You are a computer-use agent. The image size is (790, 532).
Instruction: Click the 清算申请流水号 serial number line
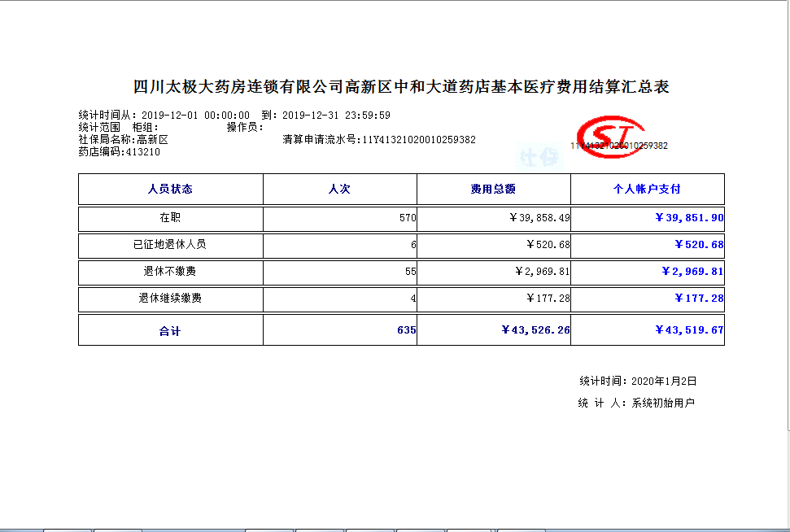click(379, 140)
